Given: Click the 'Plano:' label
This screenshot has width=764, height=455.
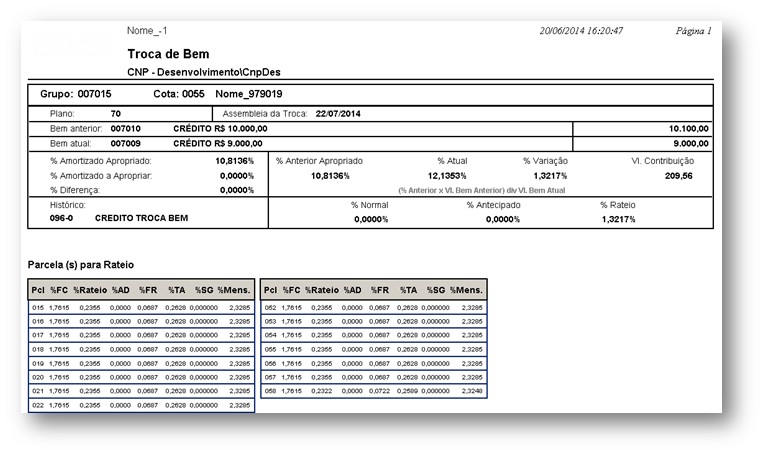Looking at the screenshot, I should (x=62, y=114).
